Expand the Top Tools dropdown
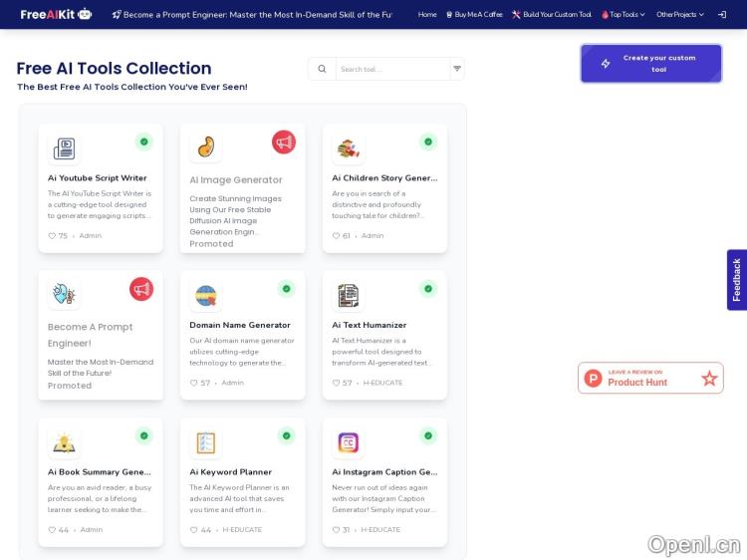The image size is (747, 560). [626, 15]
